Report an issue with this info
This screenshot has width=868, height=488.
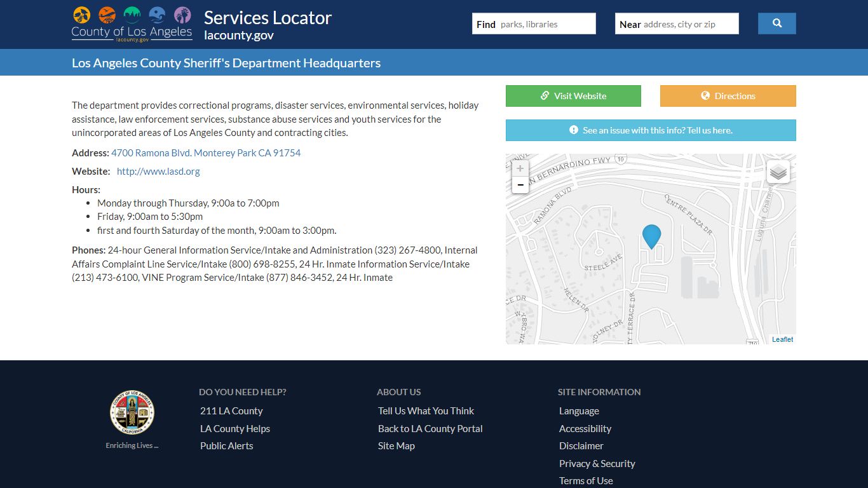tap(651, 130)
